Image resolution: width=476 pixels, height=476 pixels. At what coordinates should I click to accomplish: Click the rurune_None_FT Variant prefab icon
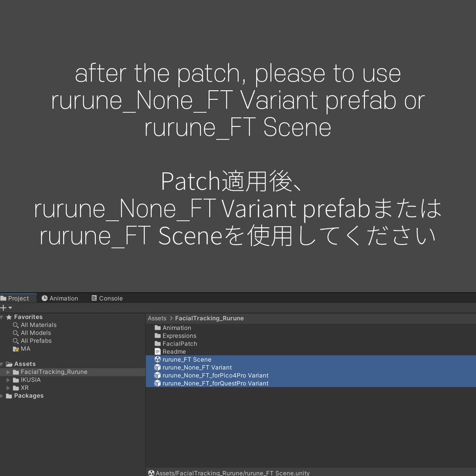158,367
